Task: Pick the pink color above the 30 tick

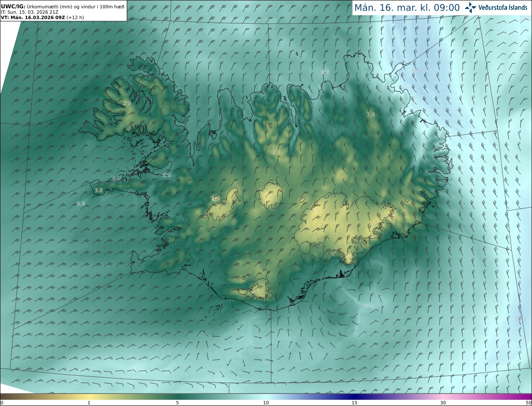Action: tap(443, 397)
